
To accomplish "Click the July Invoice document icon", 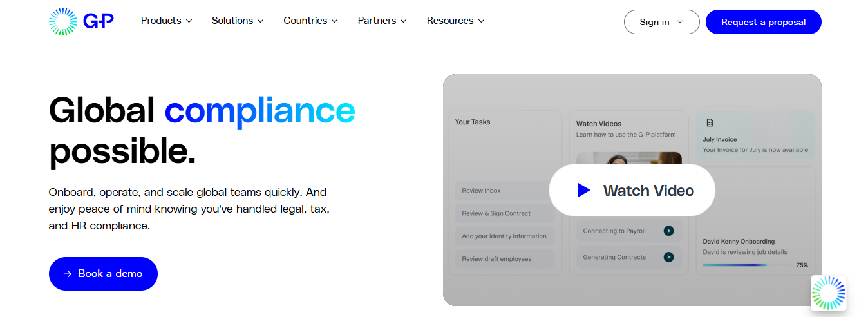I will coord(710,122).
